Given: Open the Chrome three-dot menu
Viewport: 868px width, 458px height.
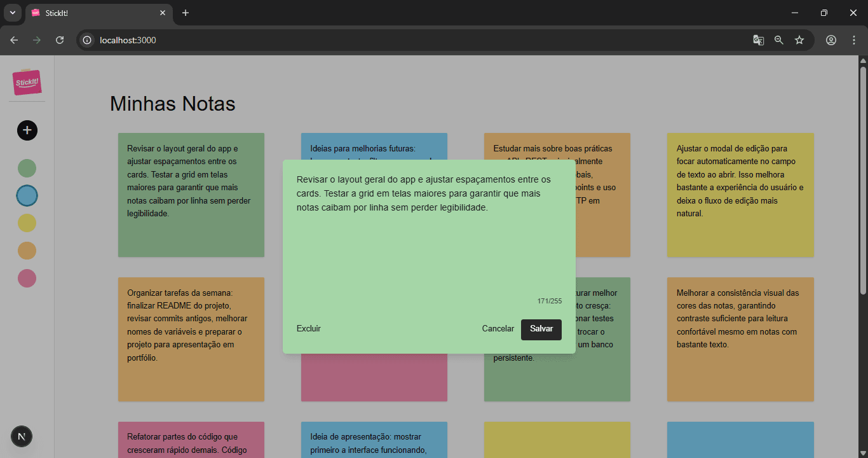Looking at the screenshot, I should pos(854,40).
